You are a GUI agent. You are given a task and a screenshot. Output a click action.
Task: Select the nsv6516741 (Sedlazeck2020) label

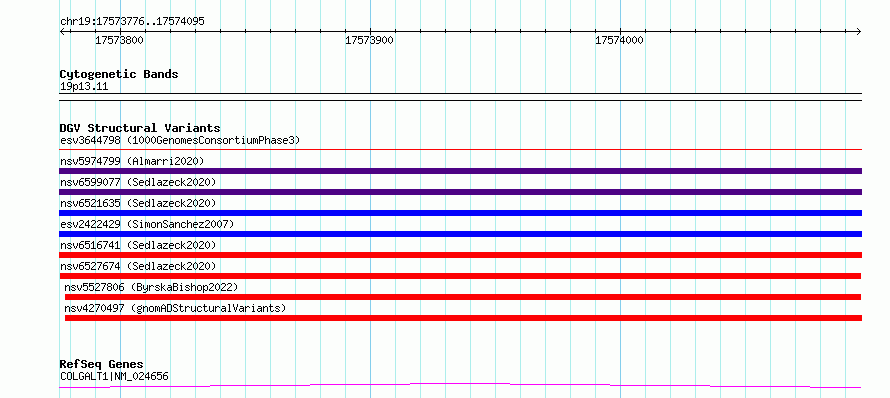point(138,245)
